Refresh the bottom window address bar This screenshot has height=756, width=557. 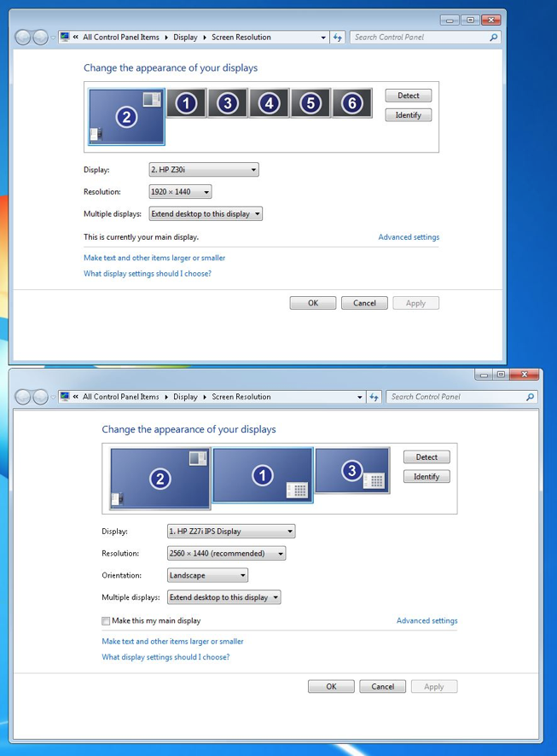[x=374, y=397]
